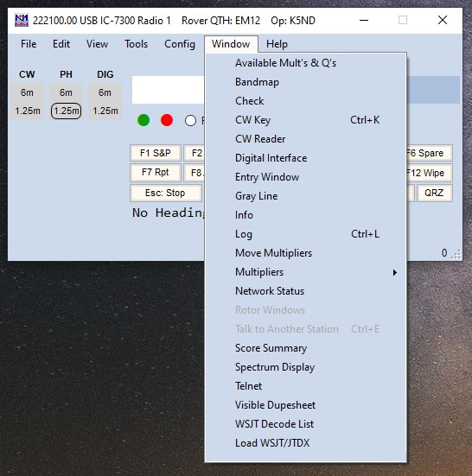
Task: Open the Tools menu
Action: [136, 44]
